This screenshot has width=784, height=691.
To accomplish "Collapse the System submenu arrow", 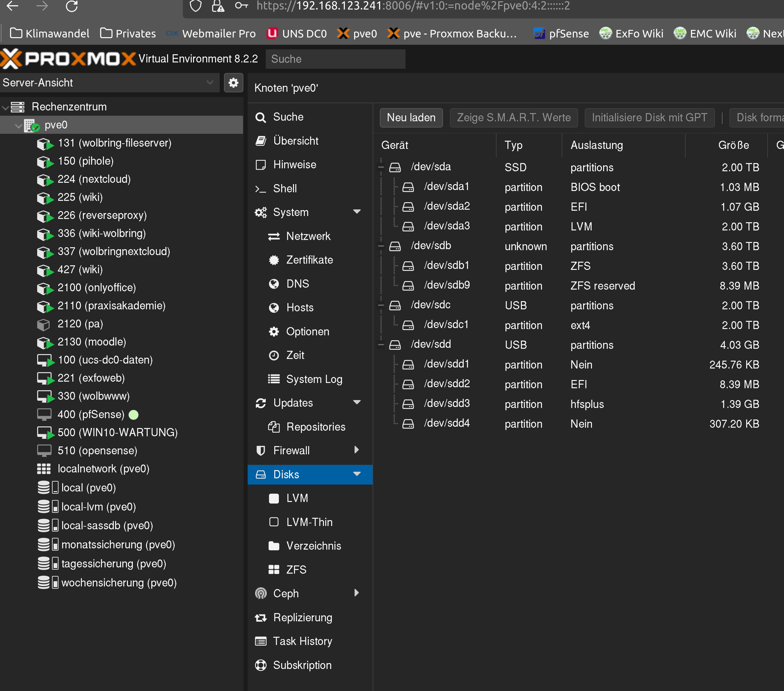I will [x=357, y=212].
